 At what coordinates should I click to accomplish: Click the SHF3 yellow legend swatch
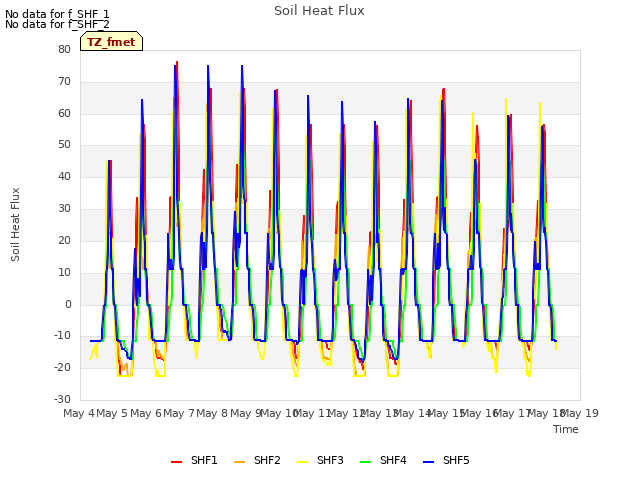click(302, 462)
